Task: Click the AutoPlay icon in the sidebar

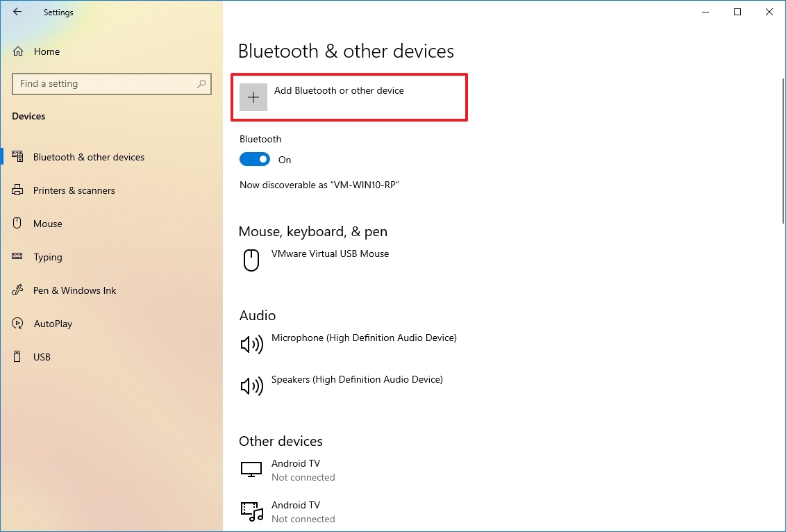Action: [17, 324]
